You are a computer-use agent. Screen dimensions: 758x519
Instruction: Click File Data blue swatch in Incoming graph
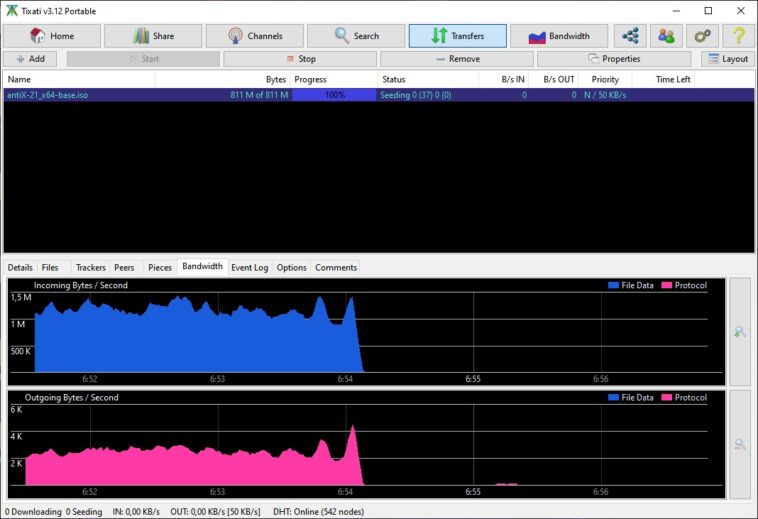(x=613, y=285)
